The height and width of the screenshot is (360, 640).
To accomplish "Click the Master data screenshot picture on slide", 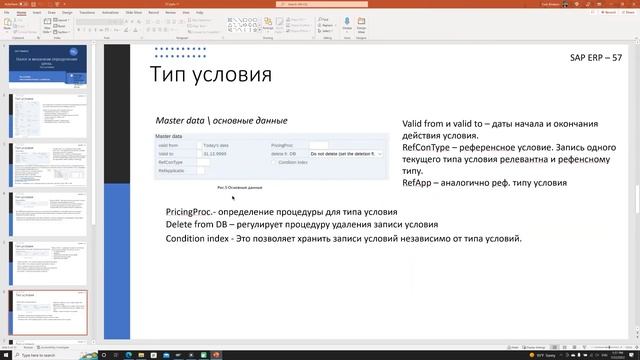I will pos(271,156).
